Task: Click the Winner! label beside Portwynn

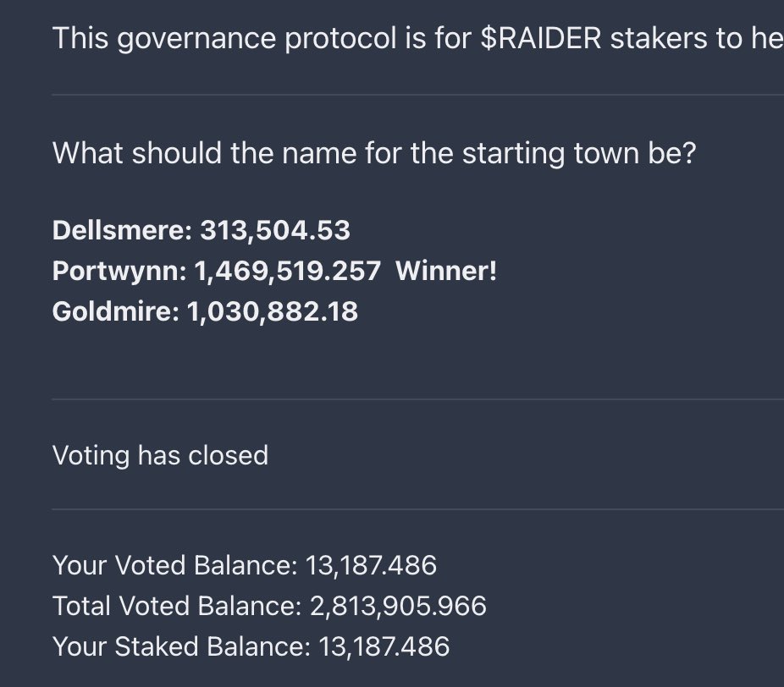Action: [x=446, y=271]
